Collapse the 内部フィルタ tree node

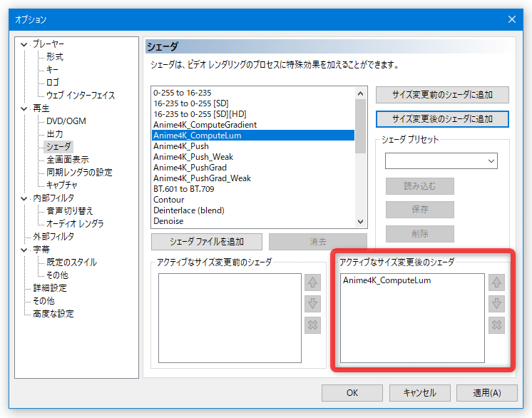(x=24, y=198)
